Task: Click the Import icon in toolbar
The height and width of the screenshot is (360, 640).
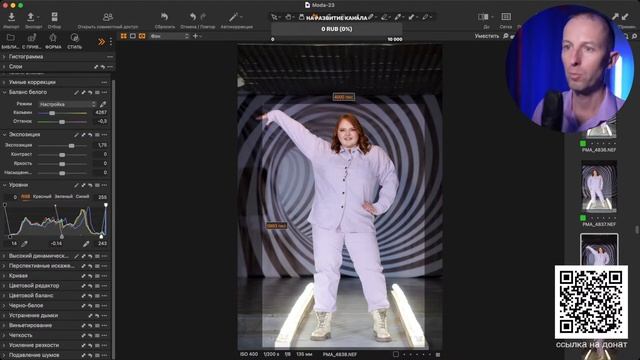Action: pyautogui.click(x=11, y=17)
